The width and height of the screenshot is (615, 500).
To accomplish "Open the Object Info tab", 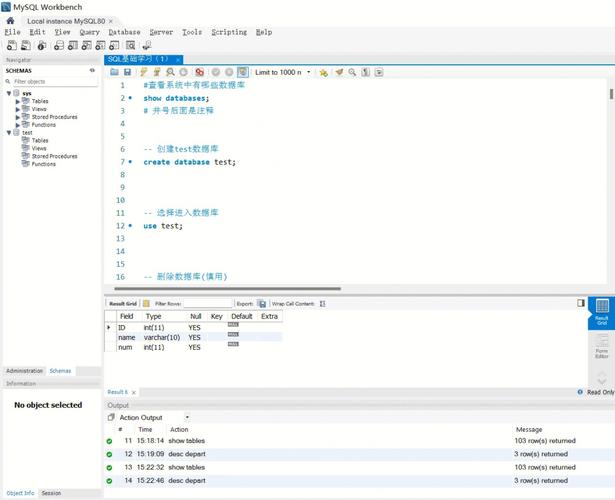I will click(x=20, y=493).
